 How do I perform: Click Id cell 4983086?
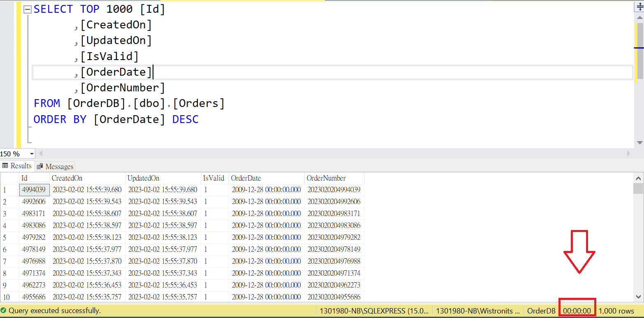[35, 225]
